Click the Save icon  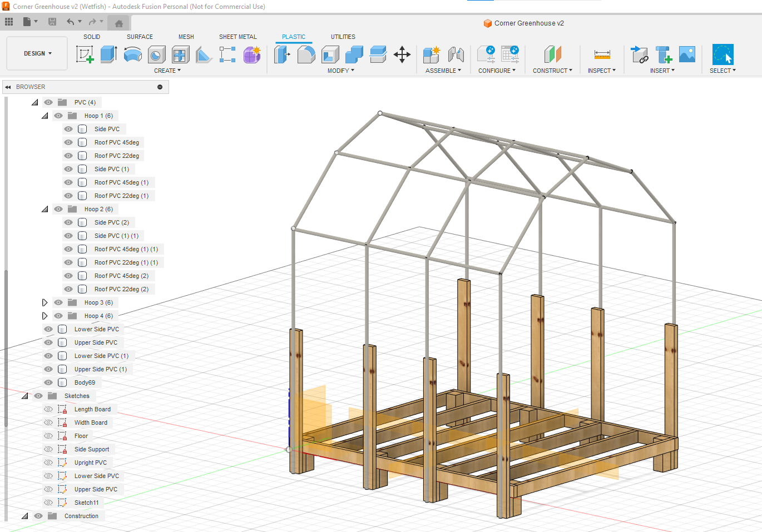point(52,22)
